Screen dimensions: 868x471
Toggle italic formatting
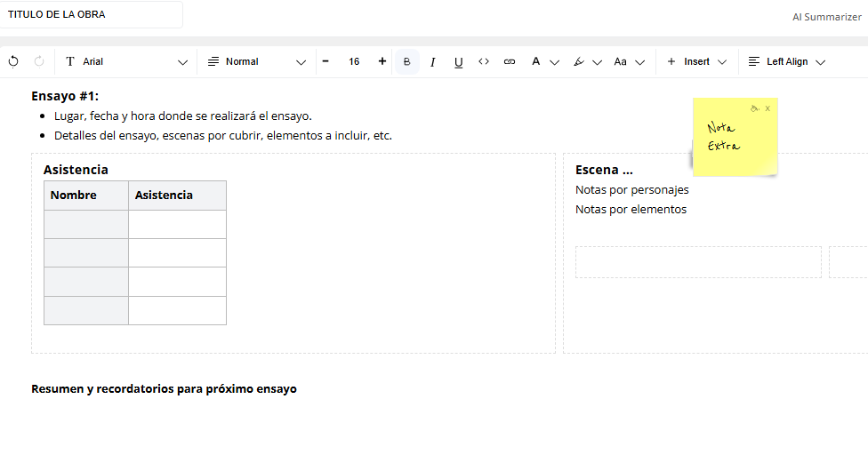[433, 61]
